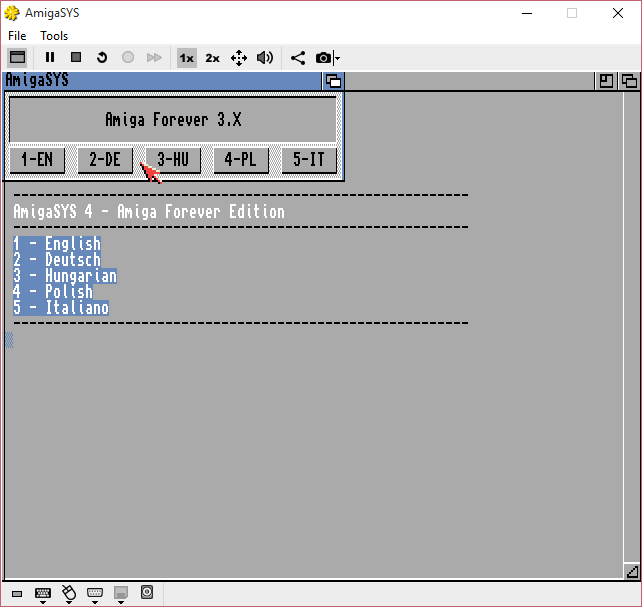The height and width of the screenshot is (607, 642).
Task: Take a screenshot with the camera icon
Action: [323, 58]
